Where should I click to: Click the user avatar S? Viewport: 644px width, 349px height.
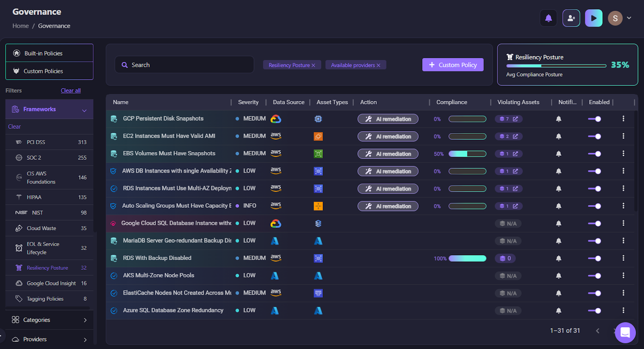(x=615, y=18)
